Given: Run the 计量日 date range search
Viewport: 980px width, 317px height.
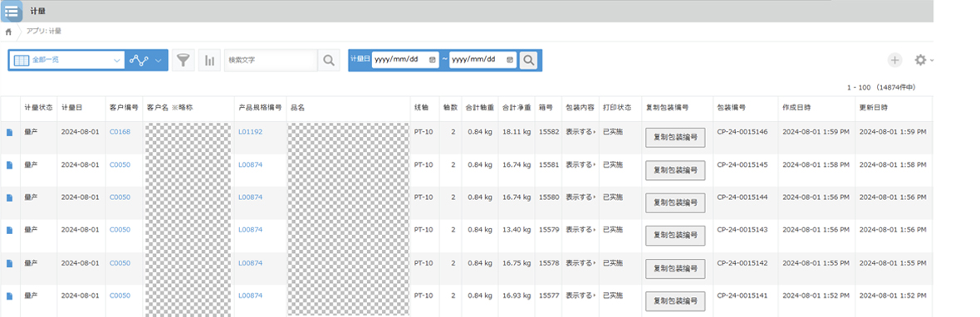Looking at the screenshot, I should point(529,60).
